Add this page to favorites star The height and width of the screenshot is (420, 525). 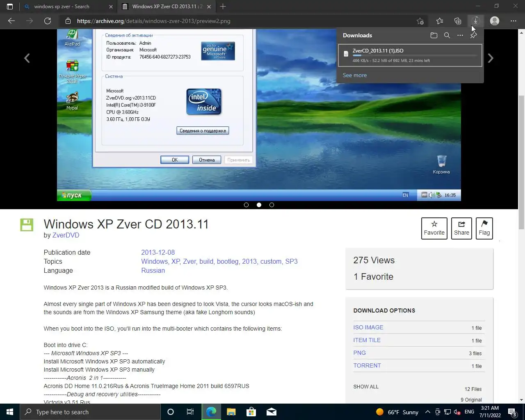(x=420, y=21)
